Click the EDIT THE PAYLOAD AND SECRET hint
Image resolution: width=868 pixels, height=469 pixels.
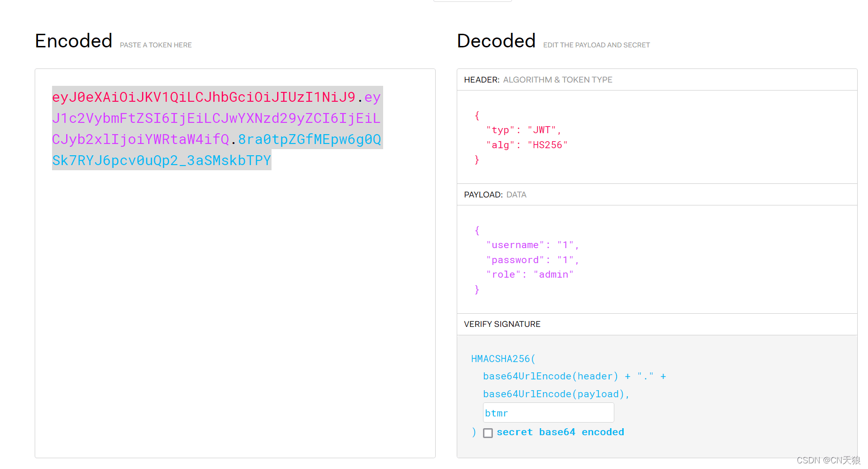click(596, 45)
